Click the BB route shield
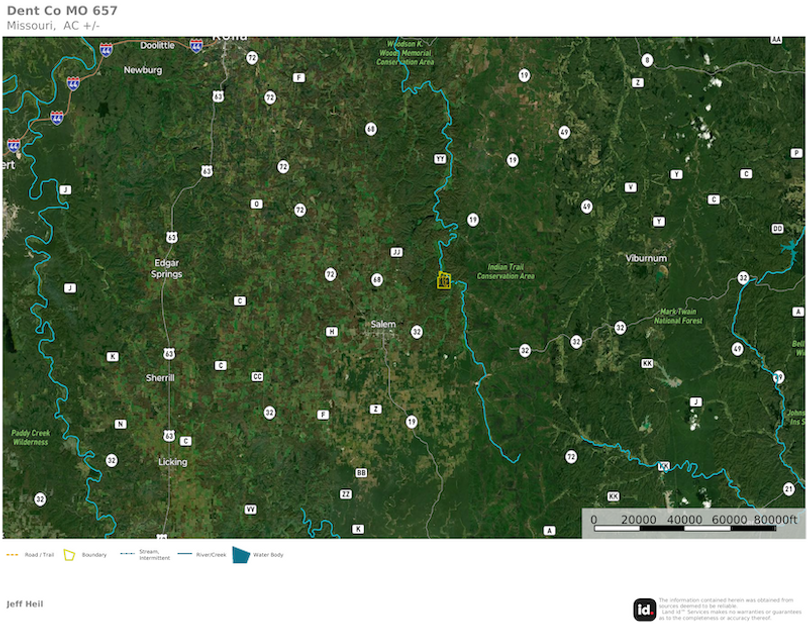 point(361,473)
